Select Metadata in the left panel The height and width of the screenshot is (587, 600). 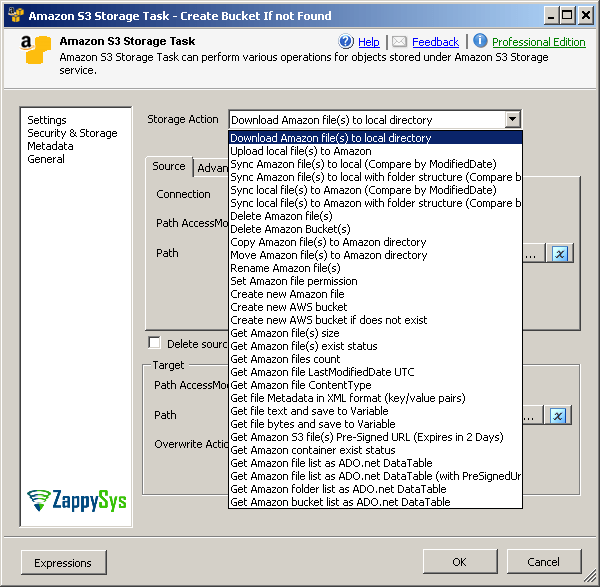point(50,146)
